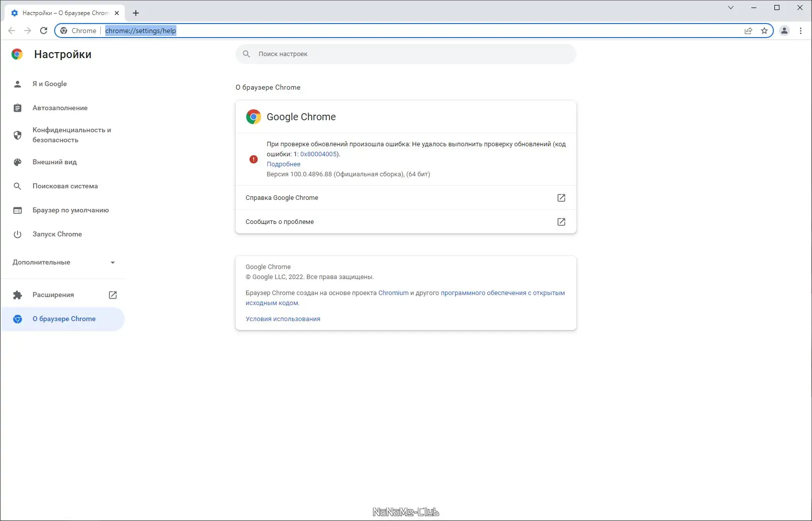Screen dimensions: 812x521
Task: Select О браузере Chrome sidebar item
Action: (63, 319)
